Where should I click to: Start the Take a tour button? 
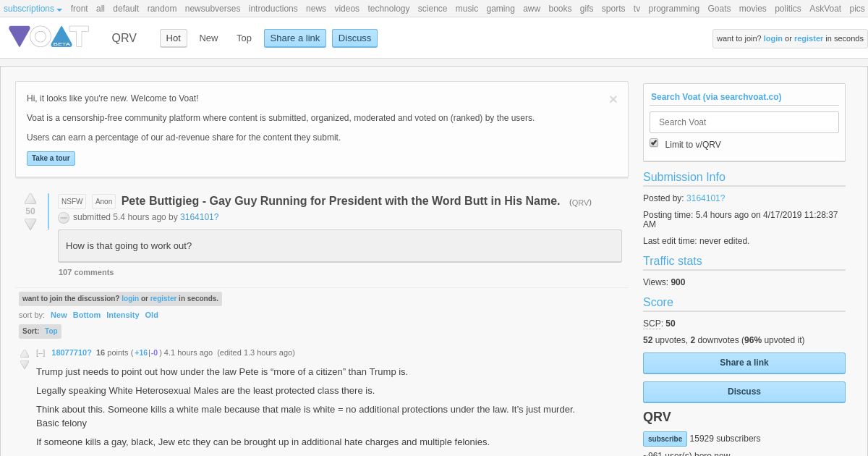[x=51, y=159]
